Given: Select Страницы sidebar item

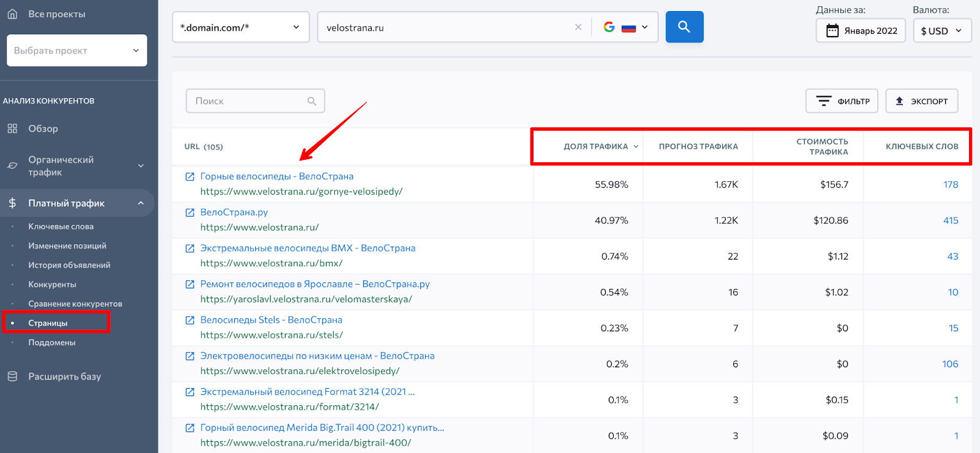Looking at the screenshot, I should click(x=48, y=323).
